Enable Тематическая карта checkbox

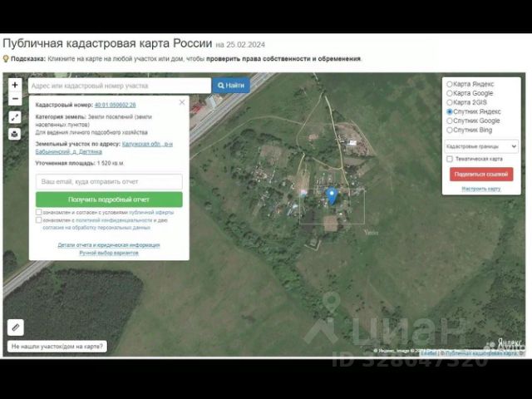(450, 159)
